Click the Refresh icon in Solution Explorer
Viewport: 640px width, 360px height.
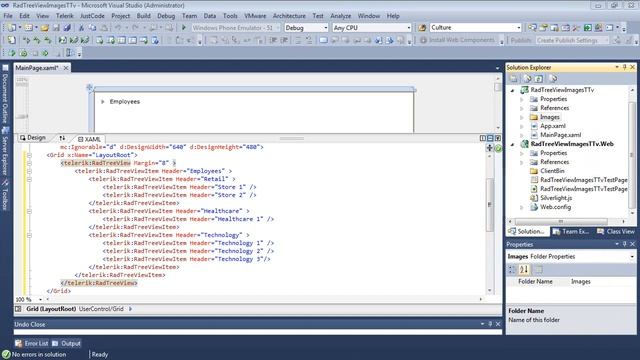pos(539,78)
